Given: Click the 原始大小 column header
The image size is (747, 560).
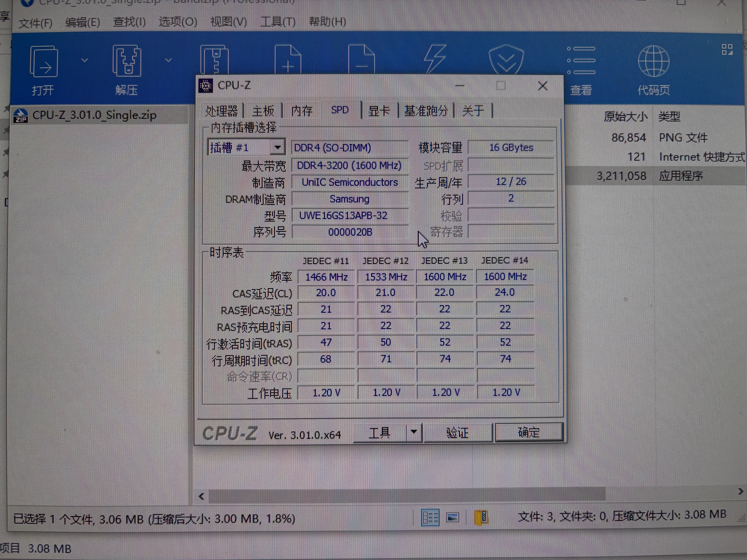Looking at the screenshot, I should [x=625, y=117].
